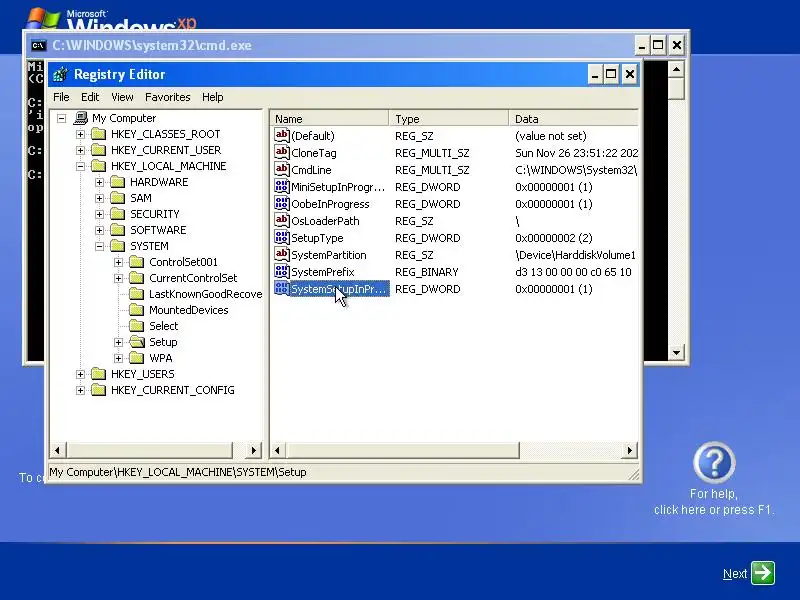Expand the SOFTWARE key
This screenshot has height=600, width=800.
(x=99, y=231)
